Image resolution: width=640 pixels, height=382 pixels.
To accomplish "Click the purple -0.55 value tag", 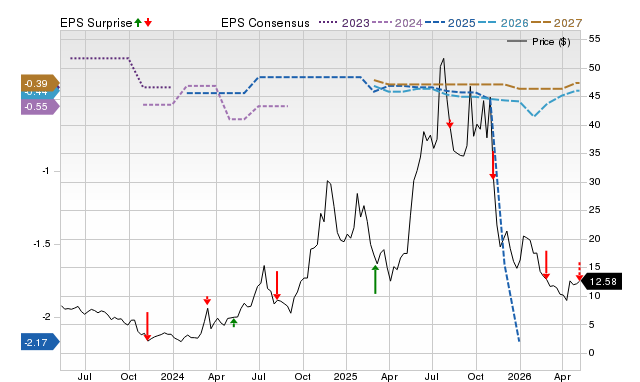I will (x=40, y=107).
